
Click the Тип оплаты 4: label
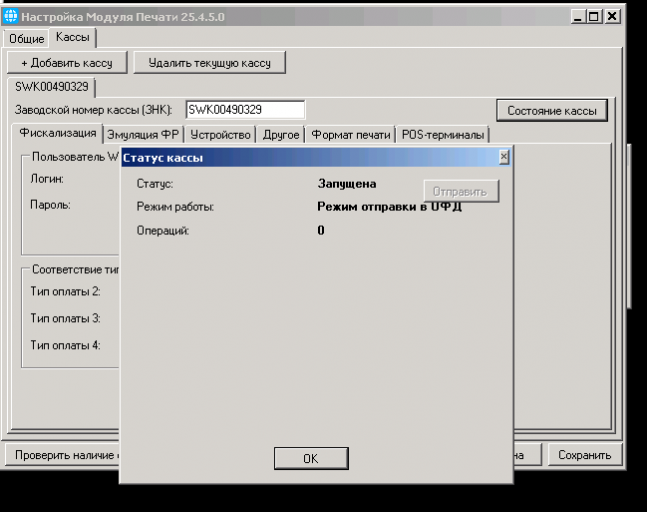tap(65, 345)
